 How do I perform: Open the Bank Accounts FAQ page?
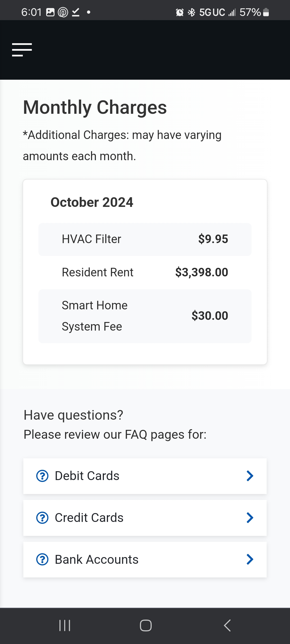click(145, 559)
